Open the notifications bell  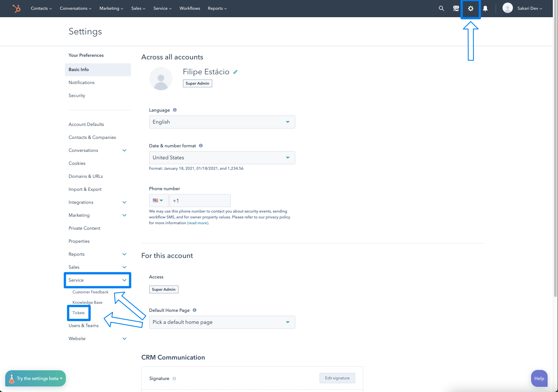coord(485,8)
